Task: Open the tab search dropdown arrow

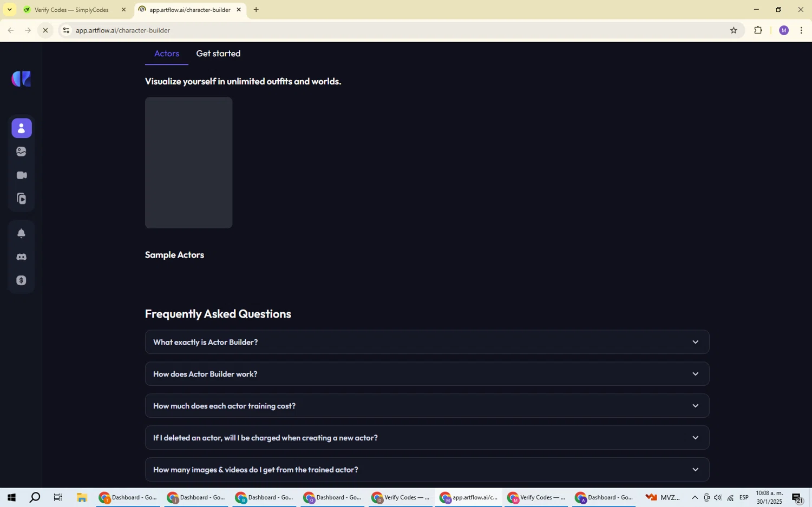Action: (9, 10)
